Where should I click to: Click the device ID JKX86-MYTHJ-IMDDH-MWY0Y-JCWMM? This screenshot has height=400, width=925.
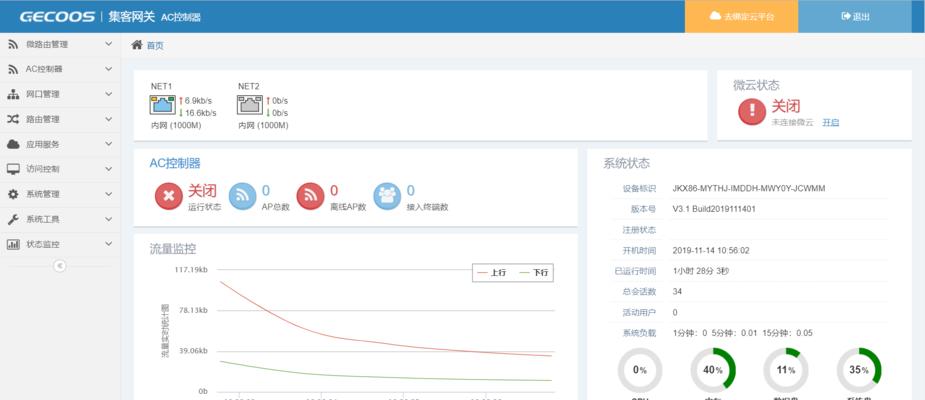[x=749, y=189]
